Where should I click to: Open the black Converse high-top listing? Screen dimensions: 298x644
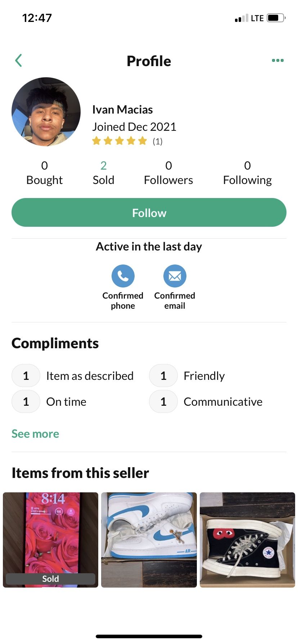pyautogui.click(x=247, y=540)
